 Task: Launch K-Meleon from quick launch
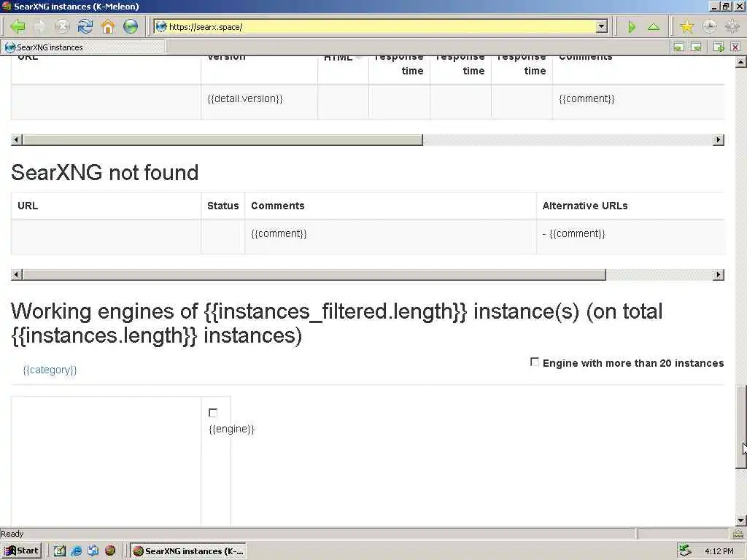[110, 551]
